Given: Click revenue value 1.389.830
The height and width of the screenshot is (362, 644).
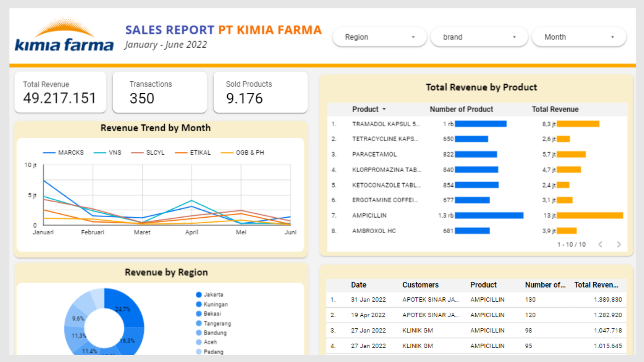Looking at the screenshot, I should click(x=608, y=300).
